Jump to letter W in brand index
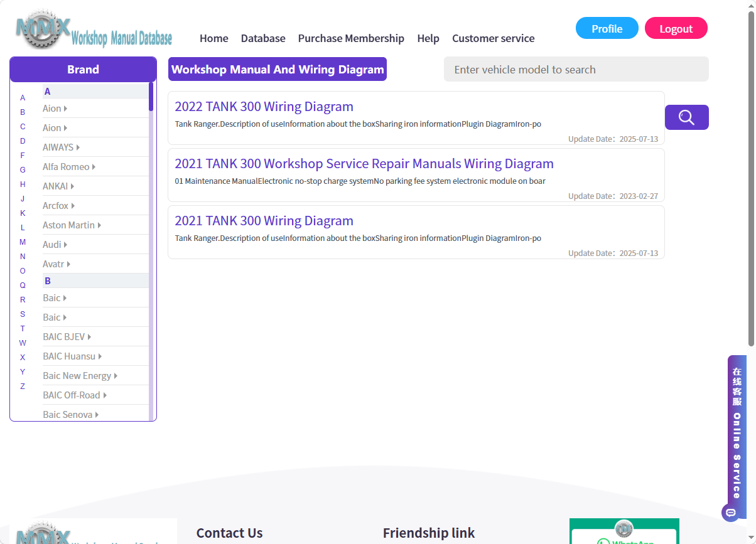This screenshot has width=756, height=544. click(x=23, y=343)
